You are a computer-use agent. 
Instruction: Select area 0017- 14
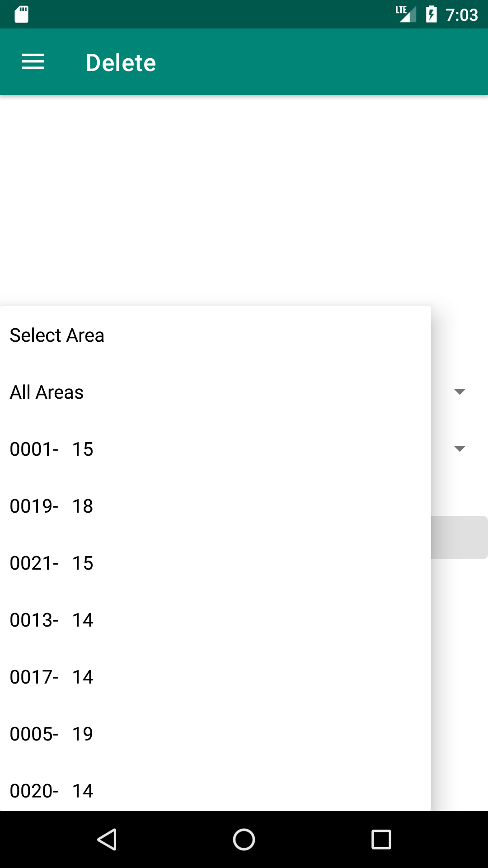point(215,677)
